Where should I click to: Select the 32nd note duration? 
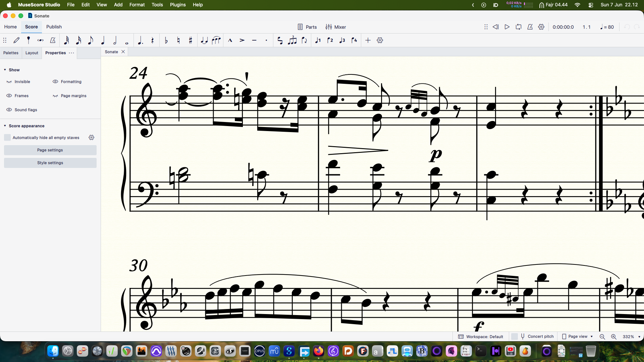(66, 40)
